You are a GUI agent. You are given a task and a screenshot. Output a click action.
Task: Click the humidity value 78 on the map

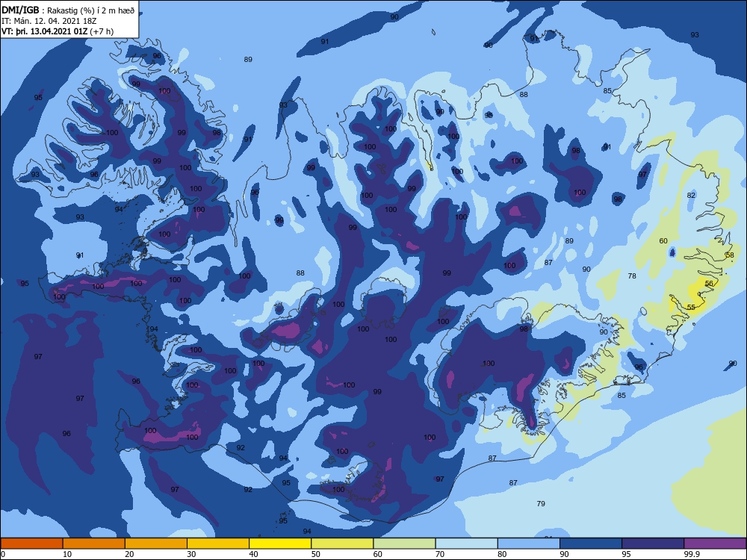(x=632, y=276)
